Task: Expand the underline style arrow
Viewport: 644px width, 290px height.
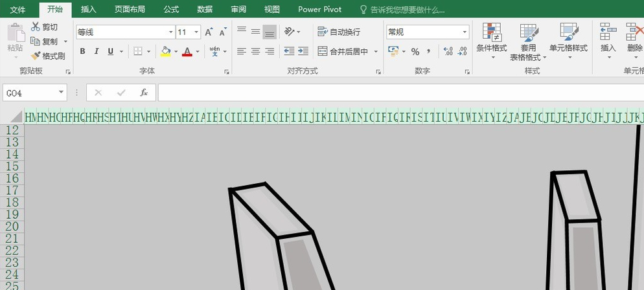Action: pos(122,52)
